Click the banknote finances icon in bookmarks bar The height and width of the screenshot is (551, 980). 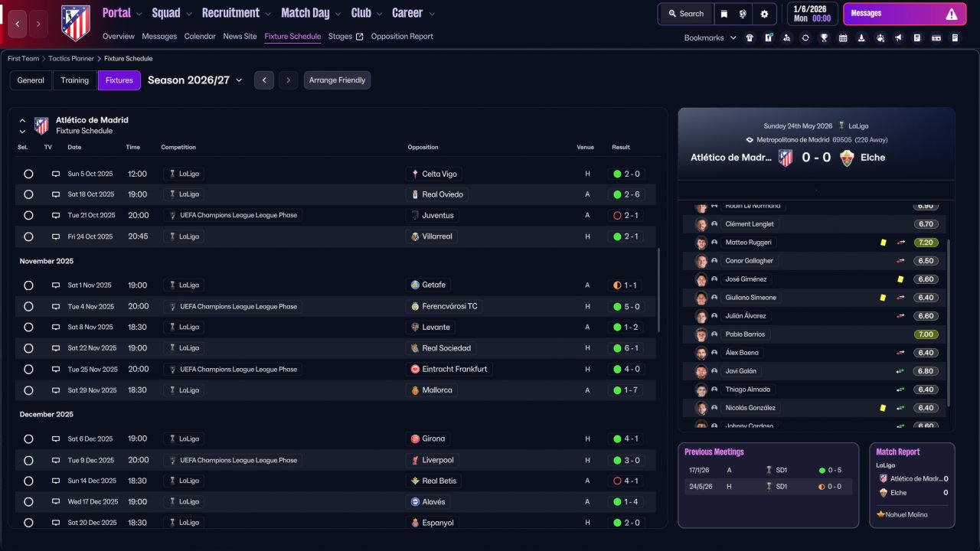(936, 37)
